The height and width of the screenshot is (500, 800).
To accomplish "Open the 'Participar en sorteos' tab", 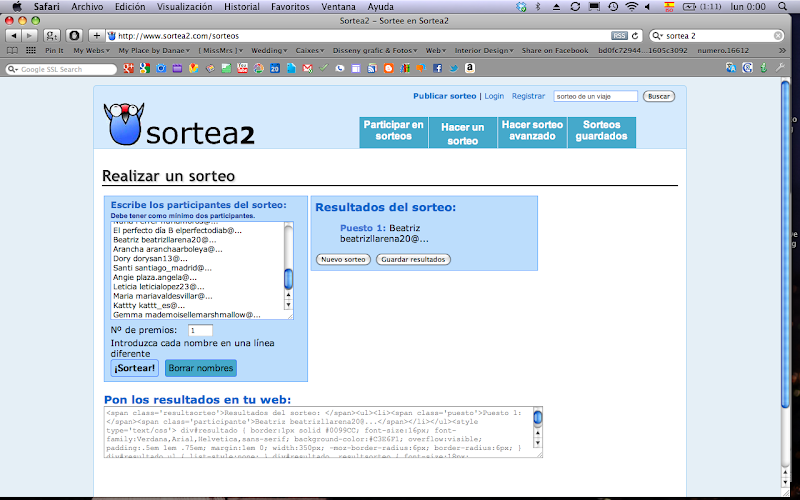I will pos(393,132).
